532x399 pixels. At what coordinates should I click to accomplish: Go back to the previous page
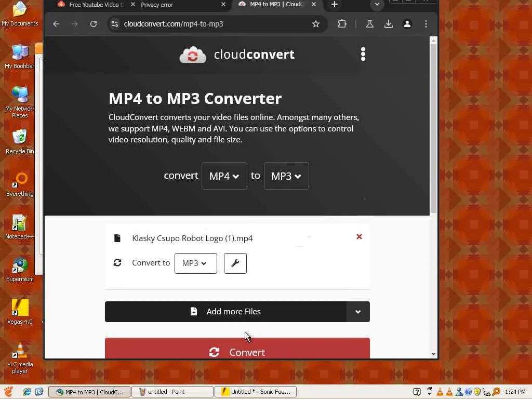click(x=56, y=24)
